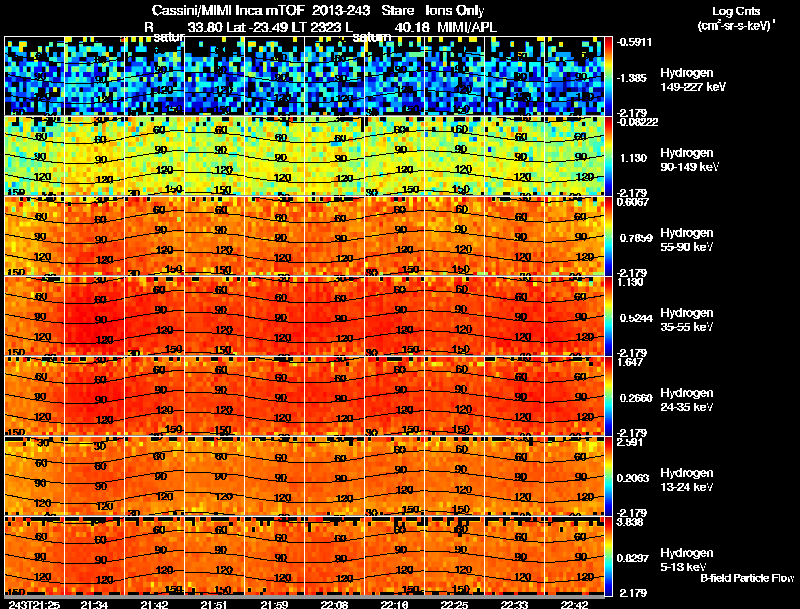Screen dimensions: 800x609
Task: Click the "21:34" time axis label
Action: coord(94,605)
